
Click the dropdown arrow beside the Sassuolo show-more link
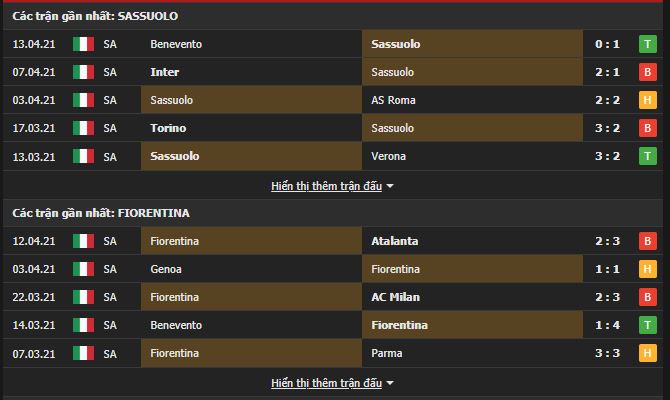point(390,186)
